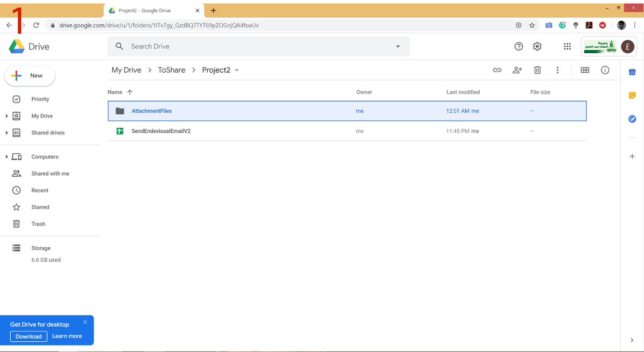This screenshot has height=352, width=644.
Task: Click Last modified column header
Action: 463,92
